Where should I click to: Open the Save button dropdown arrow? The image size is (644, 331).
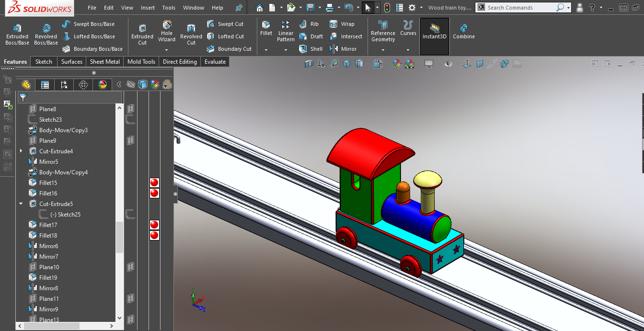click(320, 8)
